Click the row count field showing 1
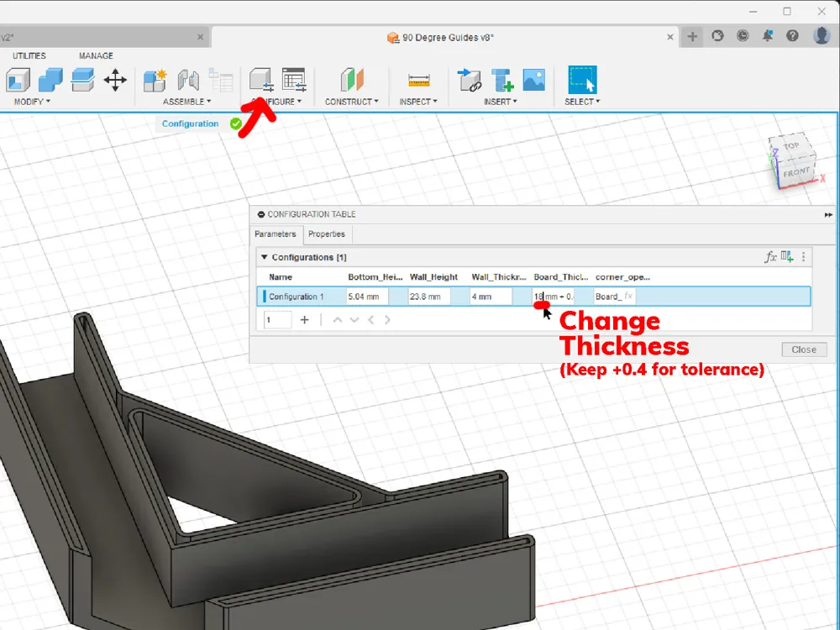The image size is (840, 630). click(277, 320)
